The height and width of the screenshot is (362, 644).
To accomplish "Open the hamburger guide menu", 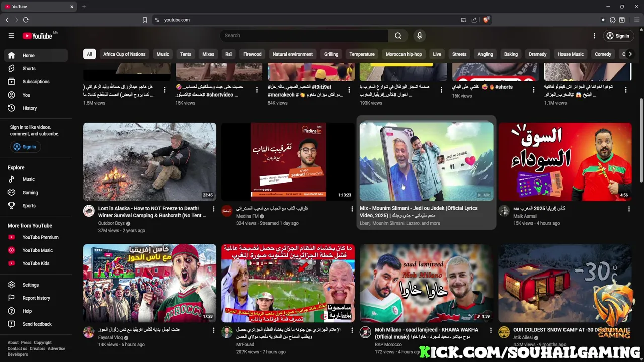I will click(x=11, y=36).
